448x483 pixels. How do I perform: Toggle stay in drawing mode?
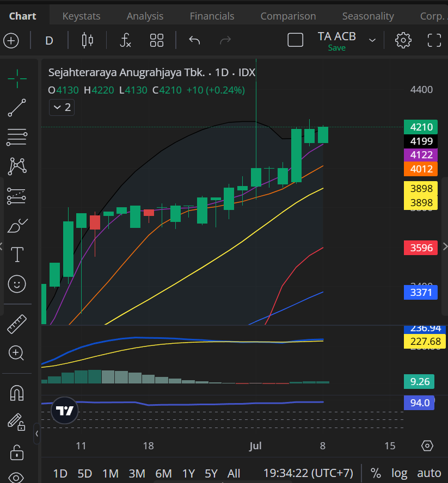(16, 422)
